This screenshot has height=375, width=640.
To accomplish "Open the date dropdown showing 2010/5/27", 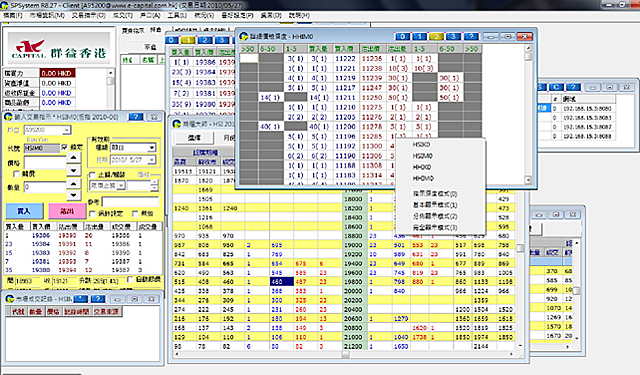I will pos(151,160).
